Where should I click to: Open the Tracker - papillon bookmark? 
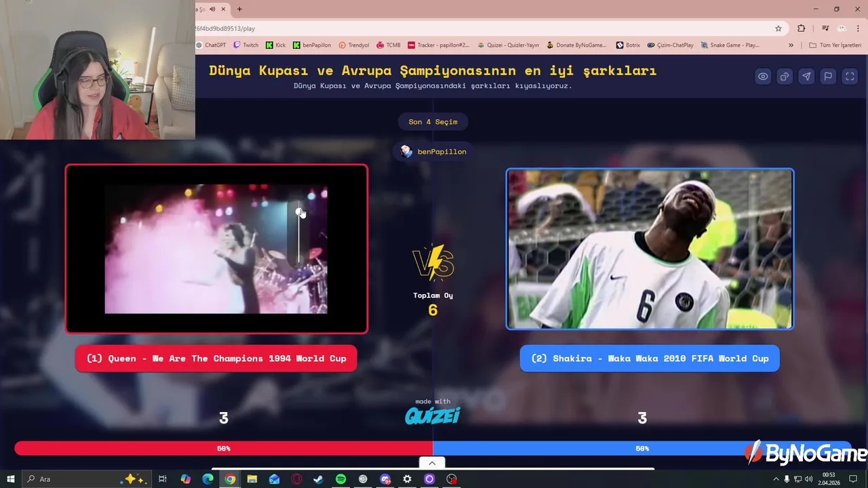439,45
